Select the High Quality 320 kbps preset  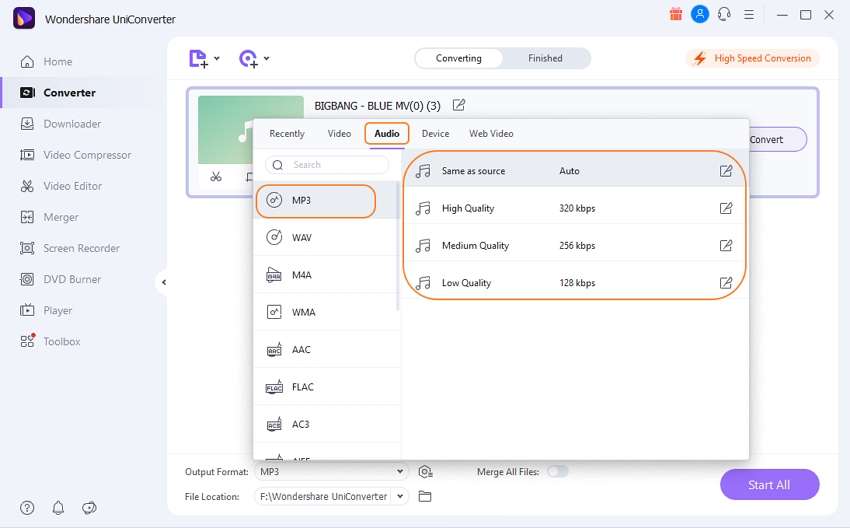[575, 208]
